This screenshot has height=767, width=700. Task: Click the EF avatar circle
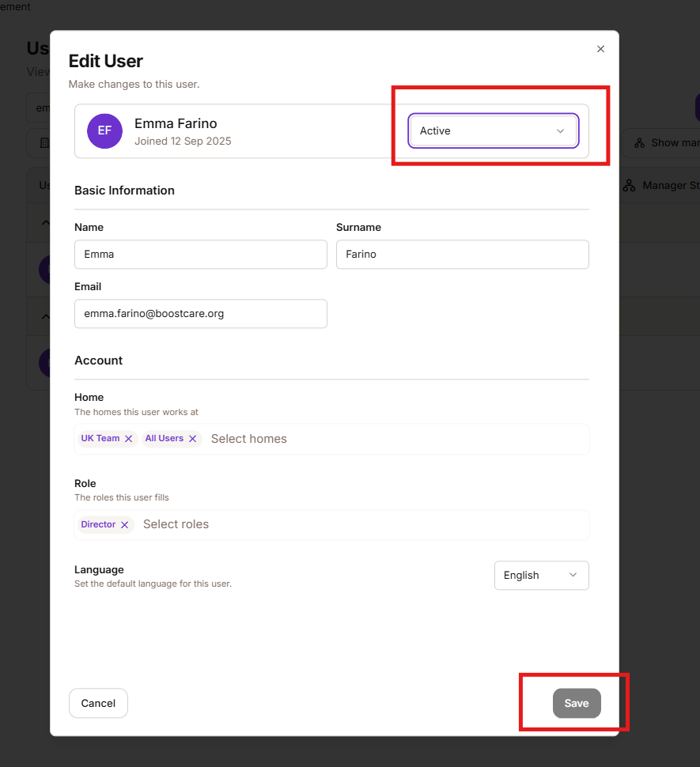(x=104, y=130)
